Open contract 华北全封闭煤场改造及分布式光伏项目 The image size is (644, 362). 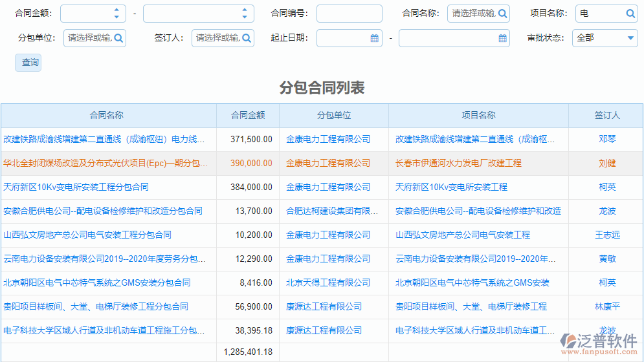coord(105,164)
